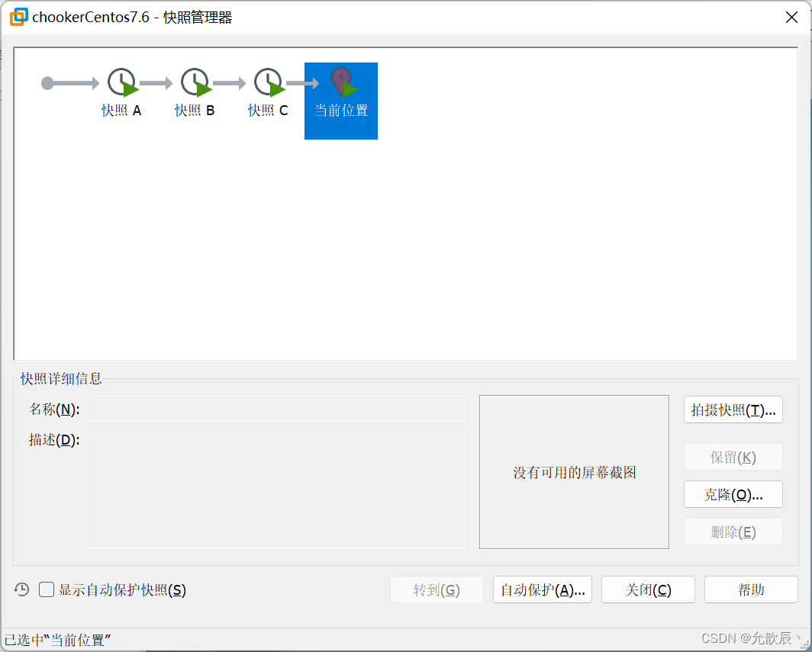812x652 pixels.
Task: Open 帮助 help
Action: 751,589
